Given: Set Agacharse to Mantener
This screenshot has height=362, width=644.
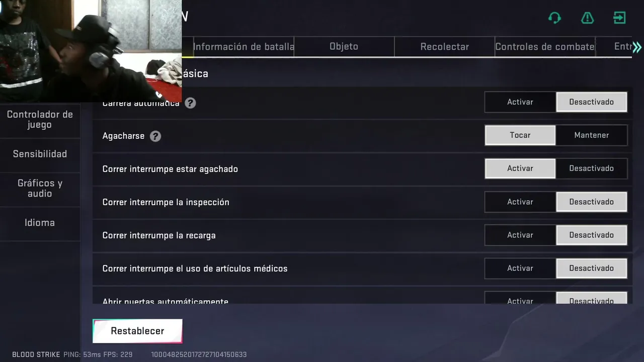Looking at the screenshot, I should (592, 135).
